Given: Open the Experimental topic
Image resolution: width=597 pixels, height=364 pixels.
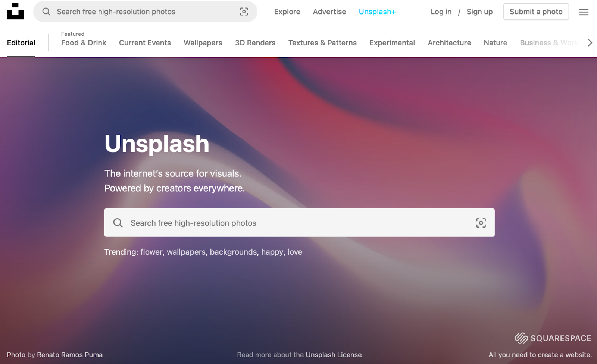Looking at the screenshot, I should pyautogui.click(x=392, y=43).
